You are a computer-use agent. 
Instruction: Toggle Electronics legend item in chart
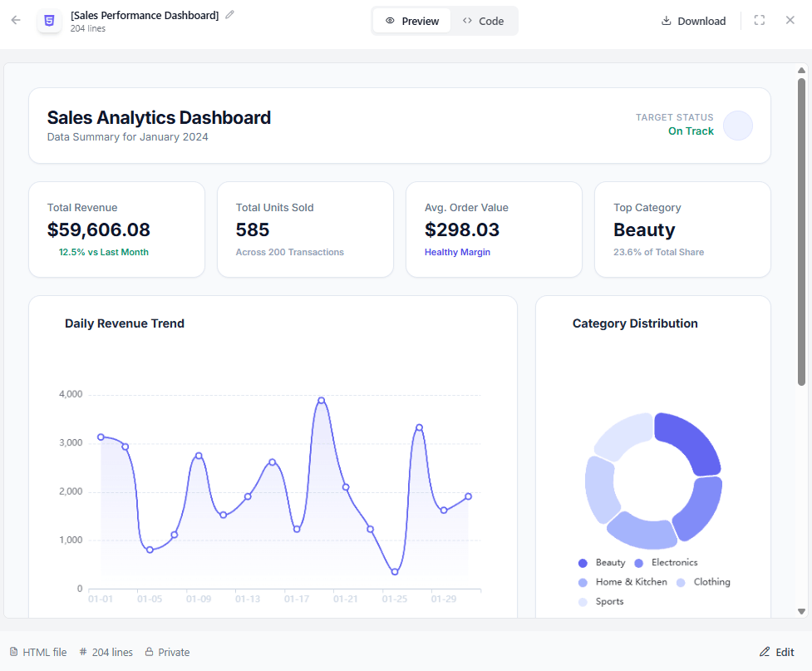(x=666, y=563)
